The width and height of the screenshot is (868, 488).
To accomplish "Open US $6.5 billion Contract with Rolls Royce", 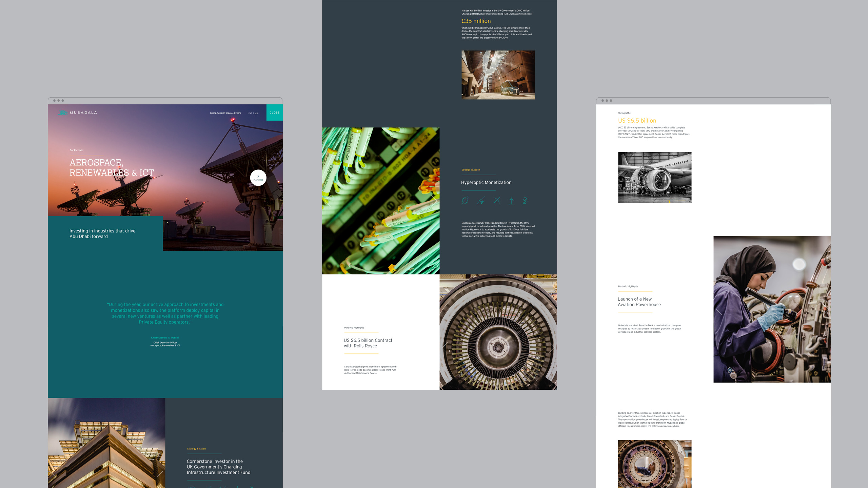I will [x=368, y=343].
